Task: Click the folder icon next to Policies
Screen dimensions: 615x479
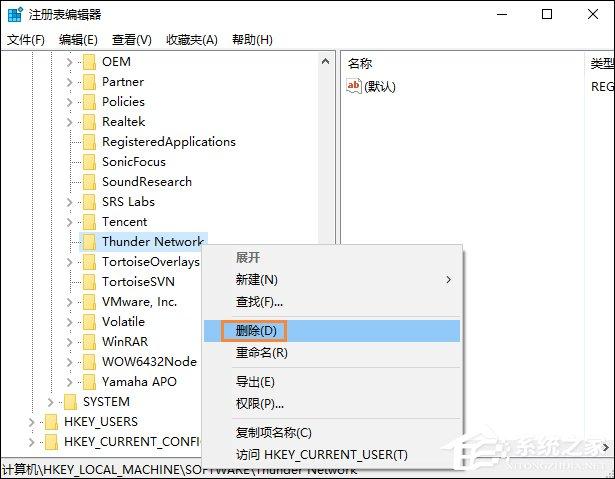Action: [x=89, y=102]
